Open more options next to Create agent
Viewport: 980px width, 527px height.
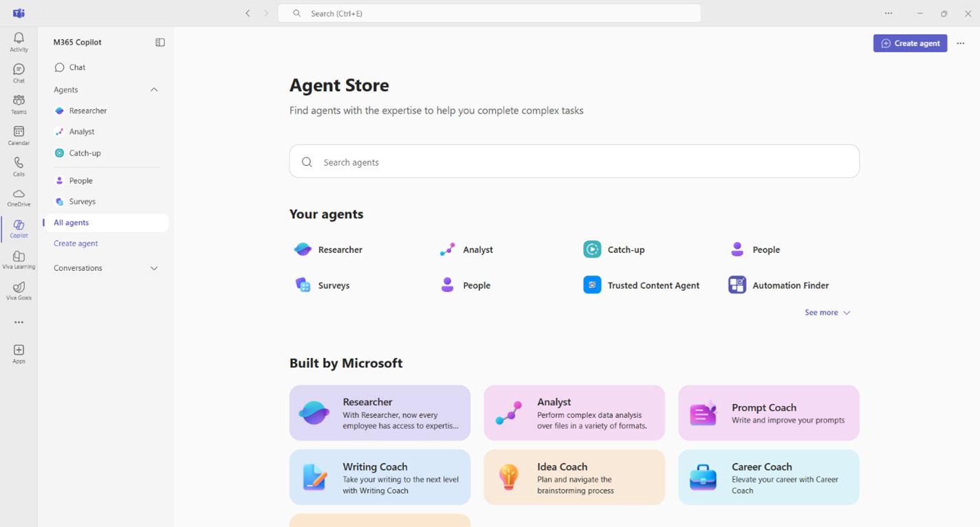961,43
